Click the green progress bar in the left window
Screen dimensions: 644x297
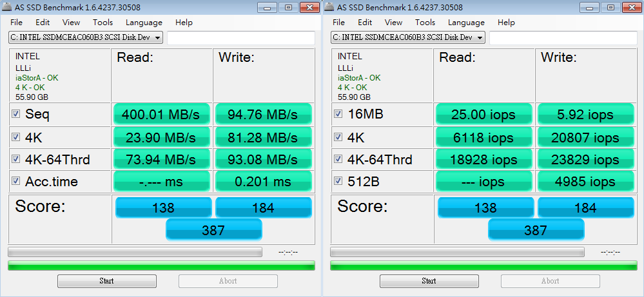tap(161, 265)
